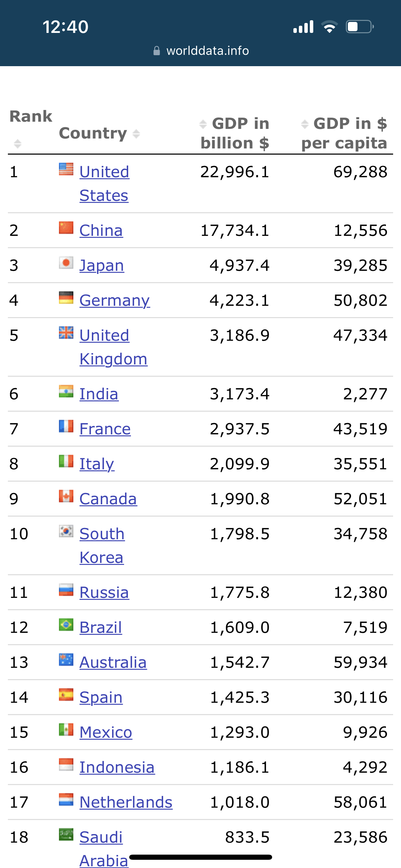401x868 pixels.
Task: Click the Japan flag icon
Action: pyautogui.click(x=66, y=263)
